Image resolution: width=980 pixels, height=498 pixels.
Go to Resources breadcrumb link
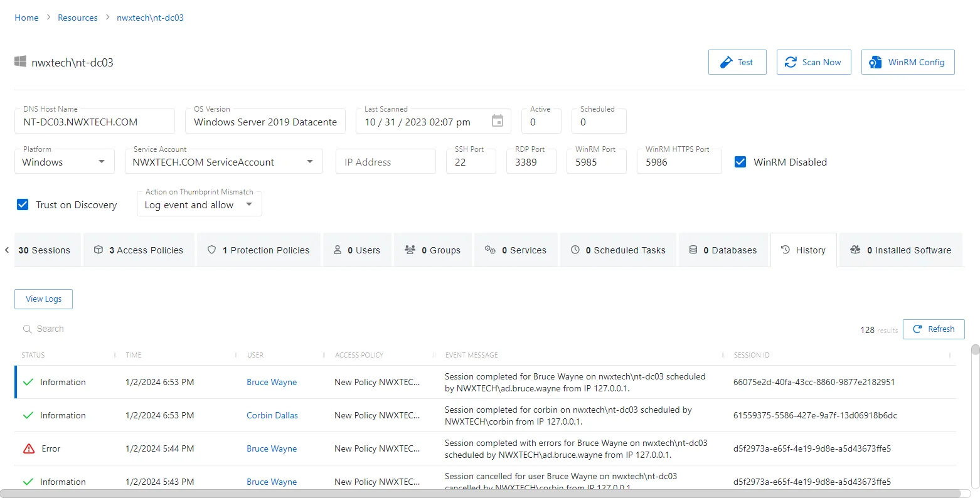(x=78, y=18)
